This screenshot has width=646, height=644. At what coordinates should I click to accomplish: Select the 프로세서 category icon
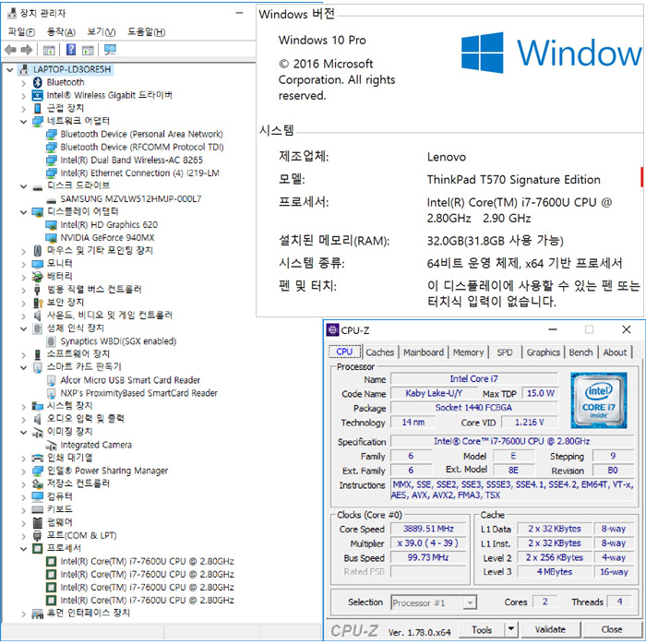tap(38, 548)
